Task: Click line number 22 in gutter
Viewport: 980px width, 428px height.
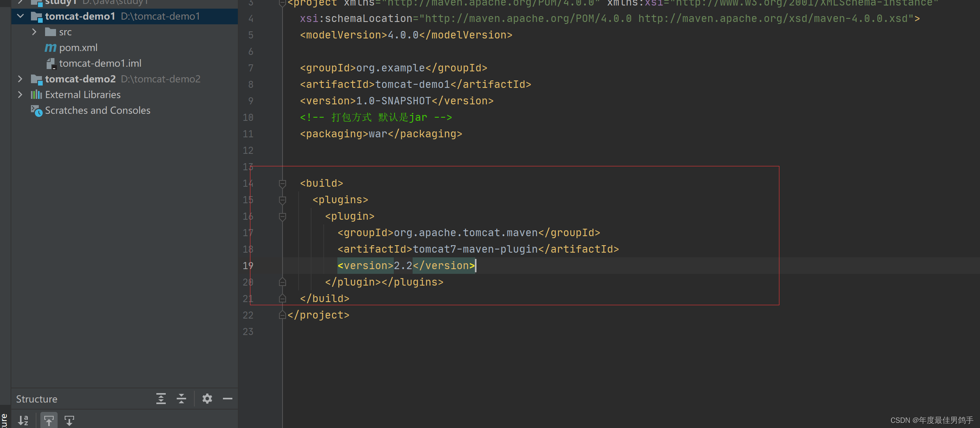Action: [x=248, y=315]
